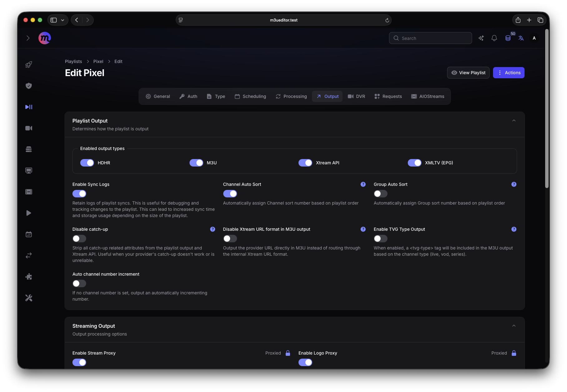Enable the Disable catch-up switch
The width and height of the screenshot is (567, 392).
(x=79, y=239)
